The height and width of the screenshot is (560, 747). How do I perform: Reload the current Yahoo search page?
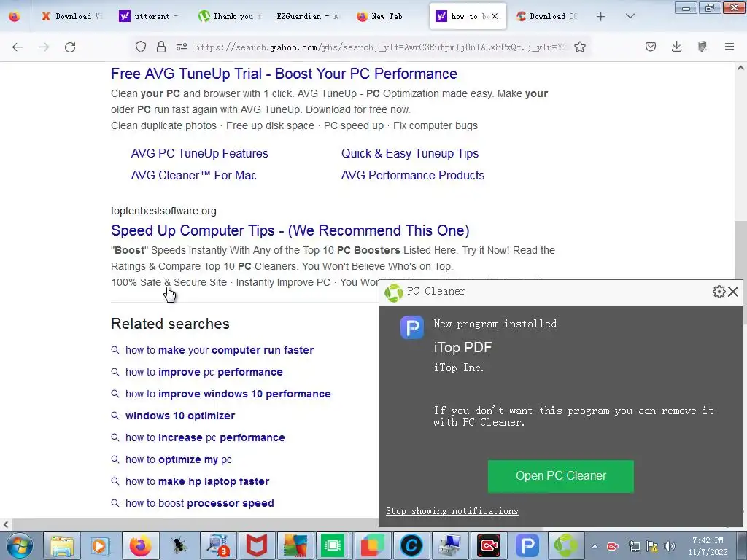70,47
